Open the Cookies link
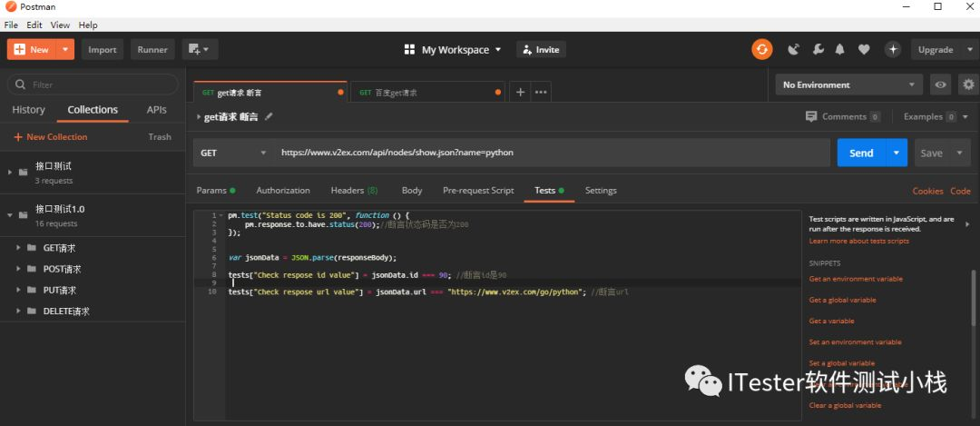Image resolution: width=980 pixels, height=426 pixels. click(x=927, y=191)
